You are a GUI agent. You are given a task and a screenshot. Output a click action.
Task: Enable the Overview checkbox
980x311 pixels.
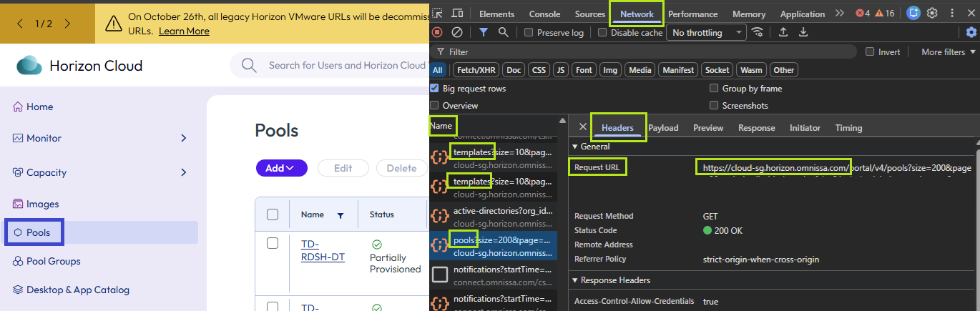[434, 105]
